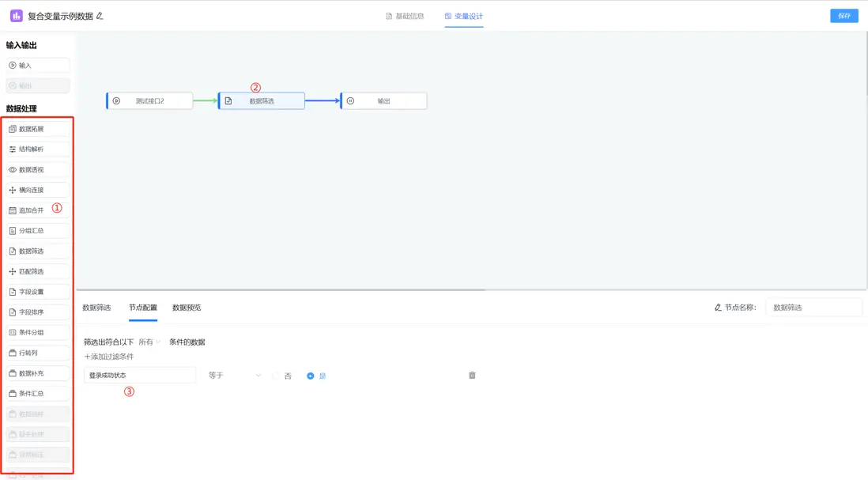The image size is (868, 480).
Task: Open the 等于 operator dropdown
Action: tap(234, 376)
